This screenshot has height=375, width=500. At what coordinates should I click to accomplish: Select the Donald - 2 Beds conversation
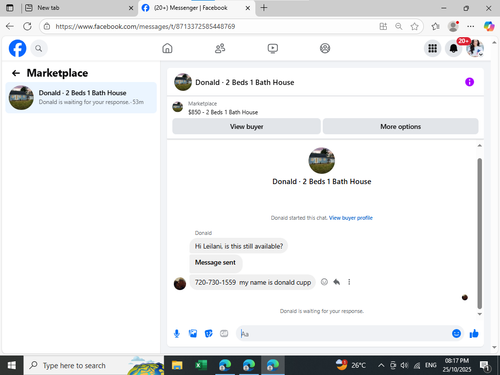click(x=81, y=98)
